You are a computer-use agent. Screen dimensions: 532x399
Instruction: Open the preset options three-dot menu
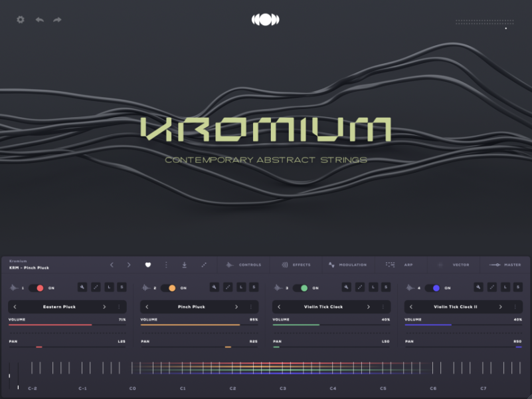[x=166, y=265]
